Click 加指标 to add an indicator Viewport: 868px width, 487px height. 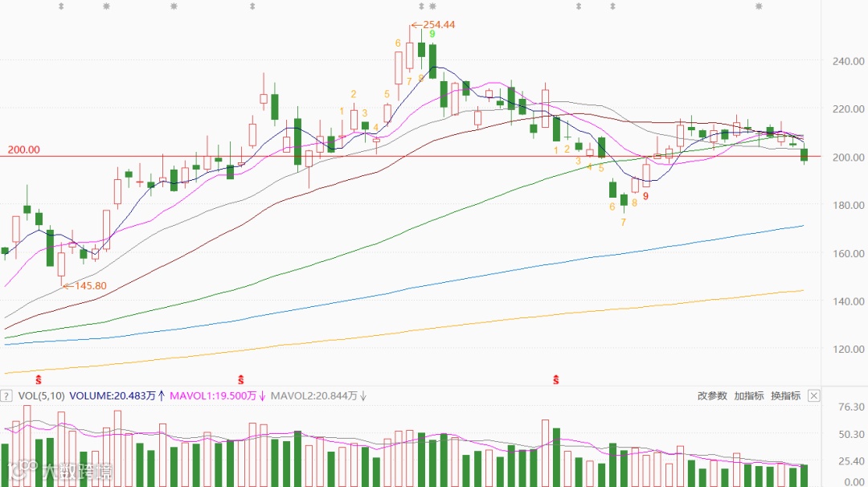point(748,395)
